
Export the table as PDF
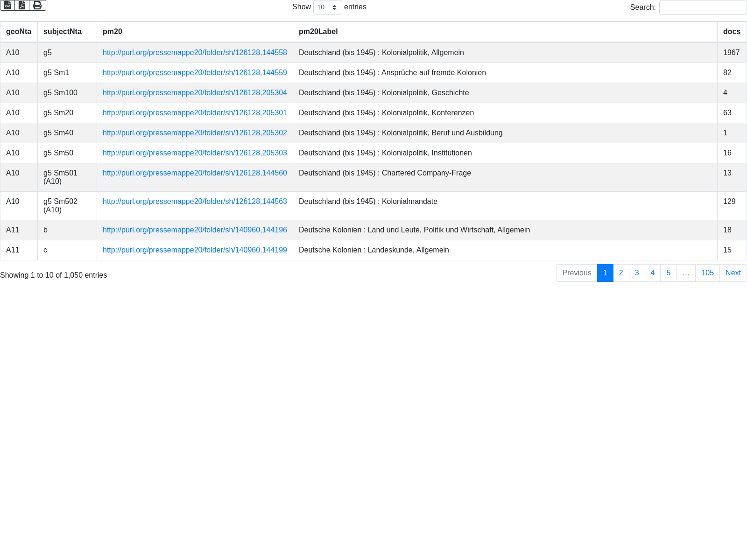point(22,5)
